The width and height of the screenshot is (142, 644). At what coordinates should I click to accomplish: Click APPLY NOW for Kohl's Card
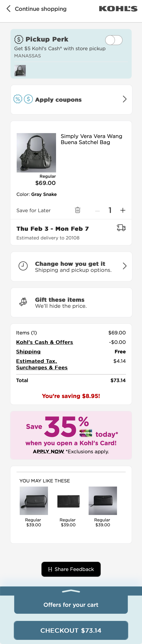(x=48, y=451)
